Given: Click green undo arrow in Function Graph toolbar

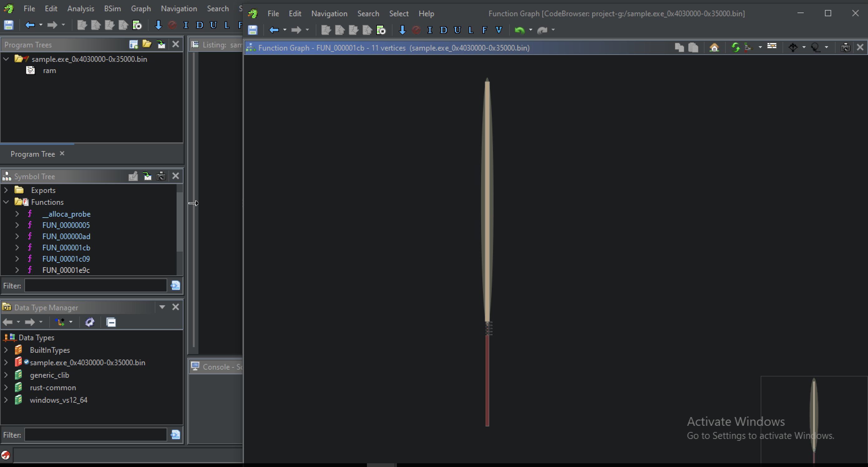Looking at the screenshot, I should tap(519, 30).
